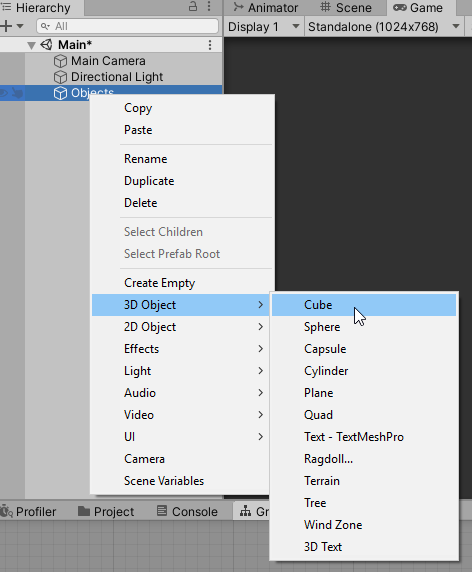Toggle visibility eye for Objects
The image size is (472, 572).
(x=4, y=93)
